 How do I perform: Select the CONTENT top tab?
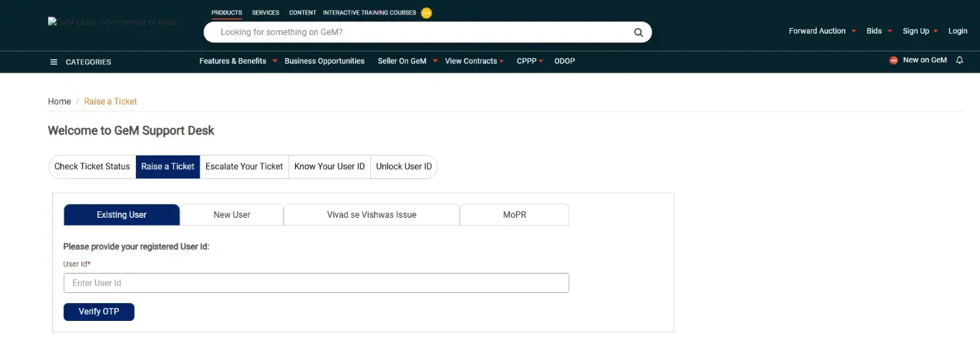coord(303,13)
